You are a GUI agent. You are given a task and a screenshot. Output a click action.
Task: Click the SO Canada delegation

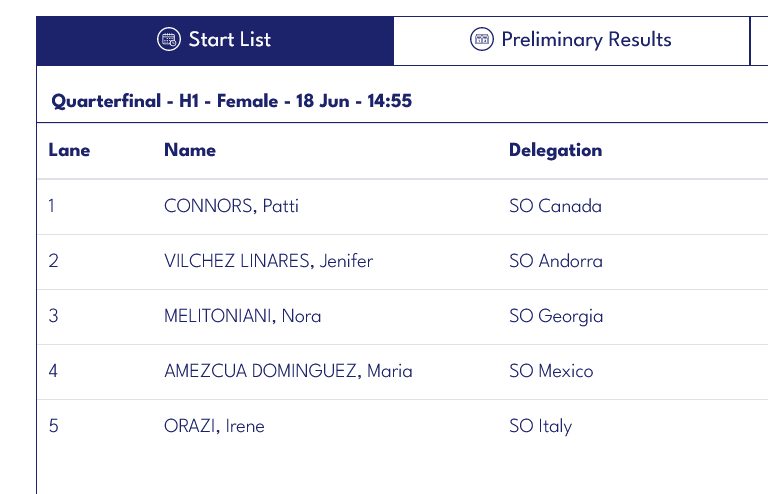coord(555,206)
